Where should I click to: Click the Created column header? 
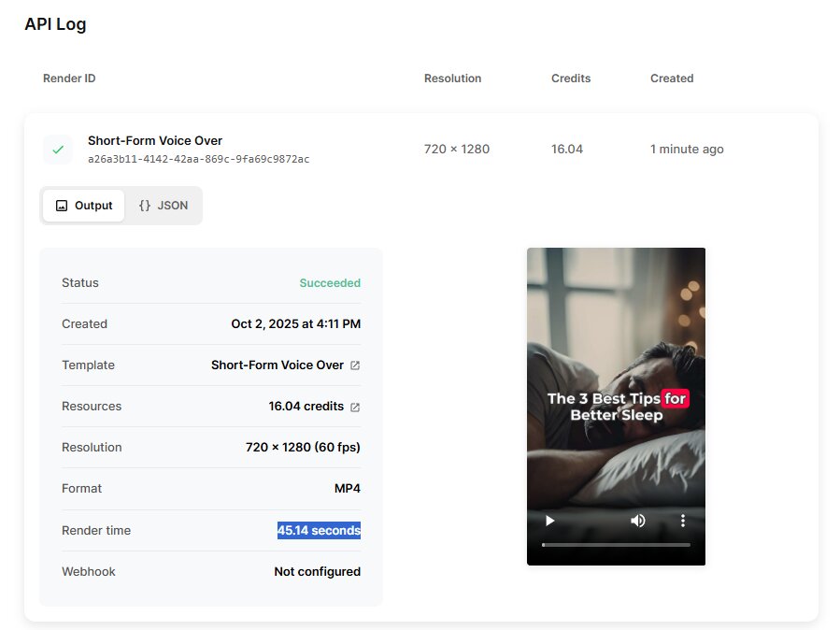pos(672,79)
